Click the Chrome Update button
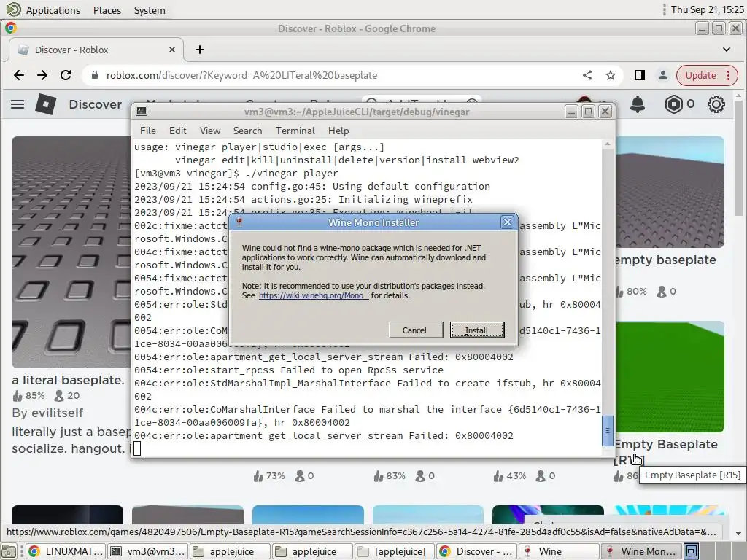Screen dimensions: 747x560 point(700,75)
